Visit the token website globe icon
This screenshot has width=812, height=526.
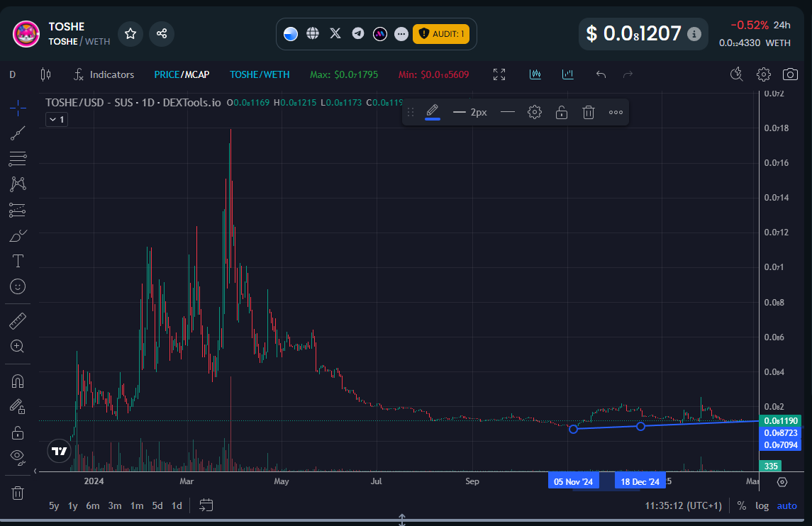coord(313,33)
